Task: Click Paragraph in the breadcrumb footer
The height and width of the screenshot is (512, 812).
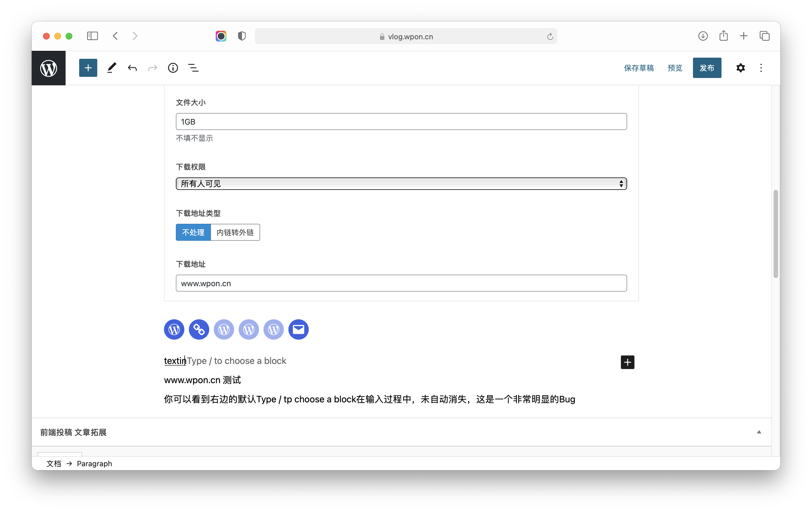Action: point(94,463)
